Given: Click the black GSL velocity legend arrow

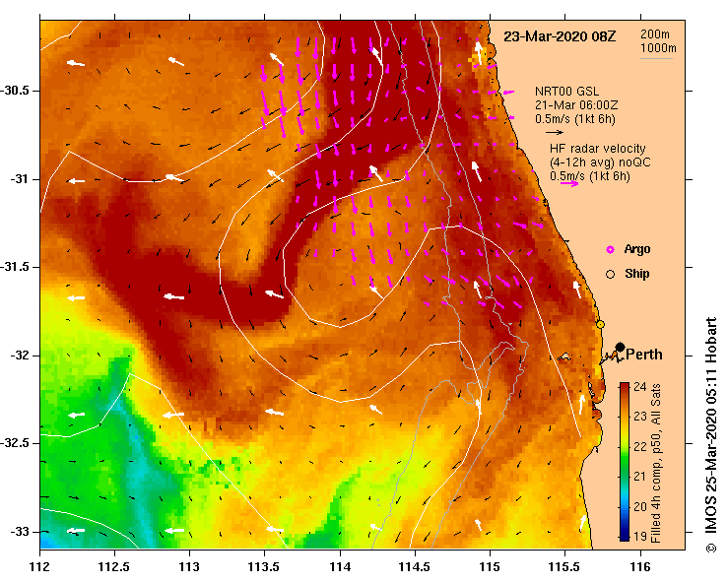Looking at the screenshot, I should pos(555,133).
